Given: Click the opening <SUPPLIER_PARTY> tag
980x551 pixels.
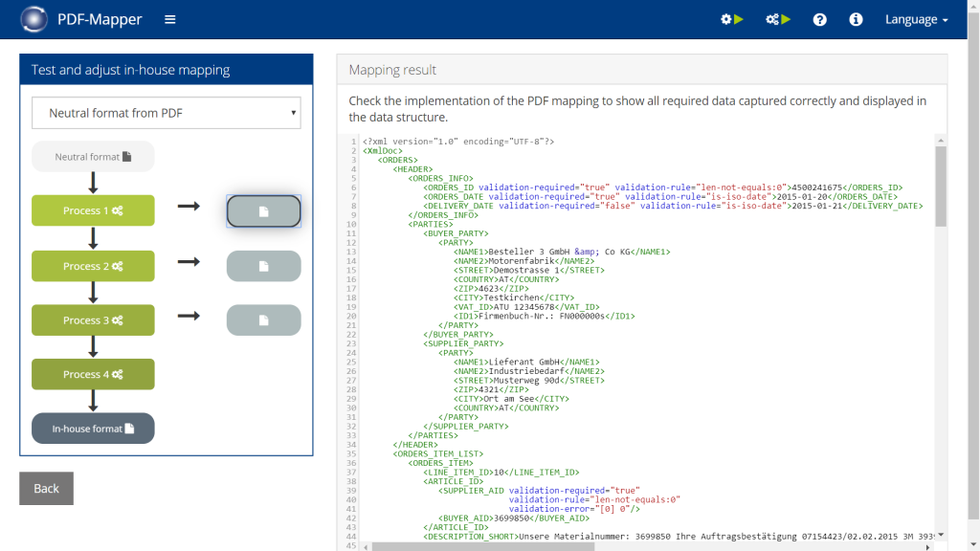Looking at the screenshot, I should click(463, 343).
